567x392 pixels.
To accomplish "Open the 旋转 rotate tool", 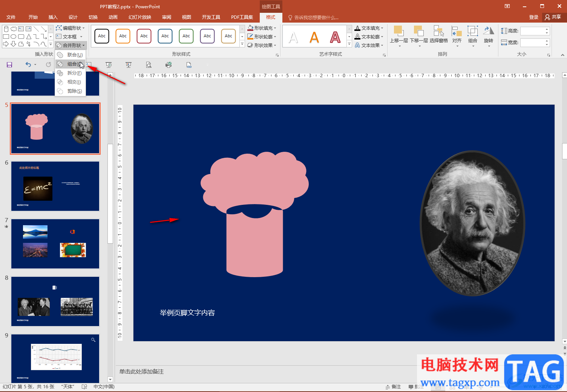I will pos(489,36).
